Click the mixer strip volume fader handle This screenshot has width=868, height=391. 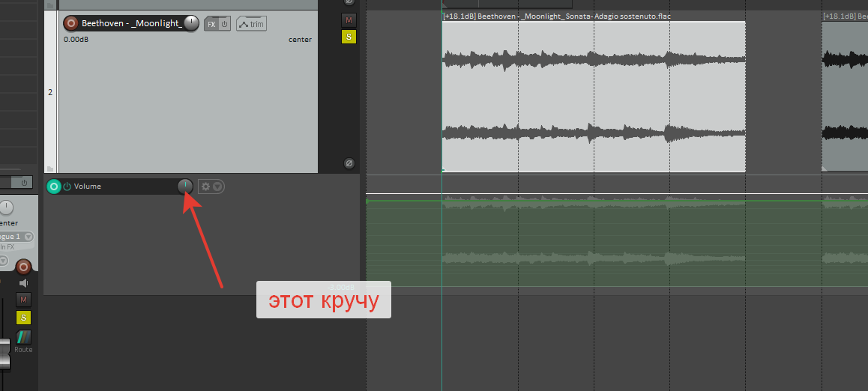tap(4, 354)
